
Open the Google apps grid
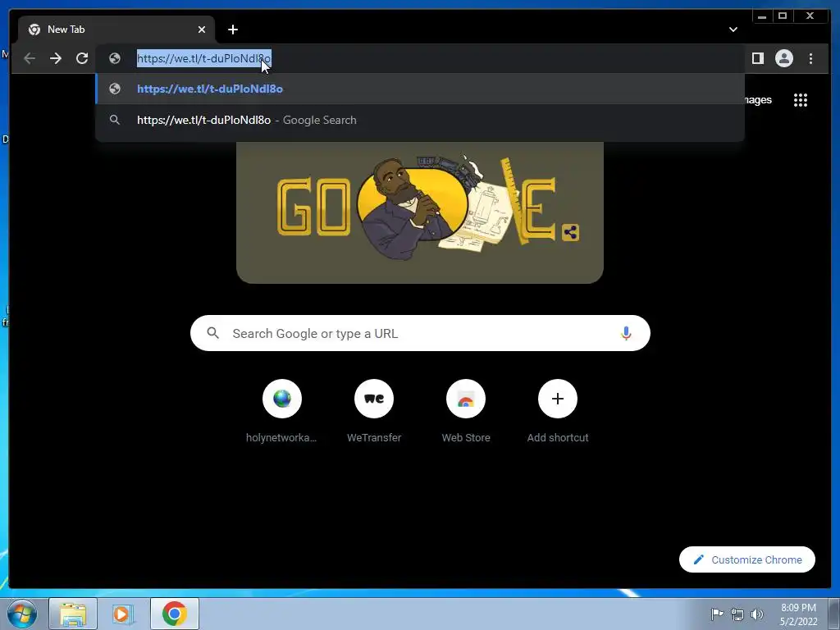(x=801, y=100)
